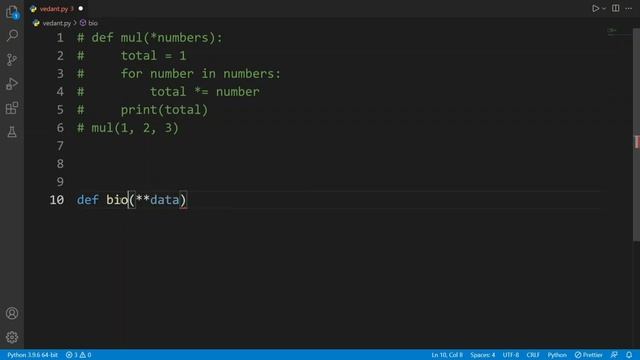The height and width of the screenshot is (360, 640).
Task: Click the 'total *= number' comment line
Action: pyautogui.click(x=204, y=92)
